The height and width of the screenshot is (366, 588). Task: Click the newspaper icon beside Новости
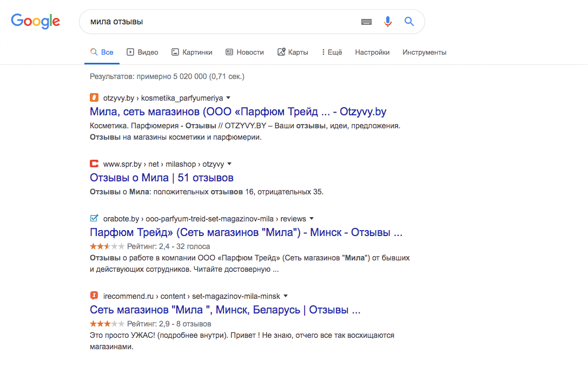(229, 52)
